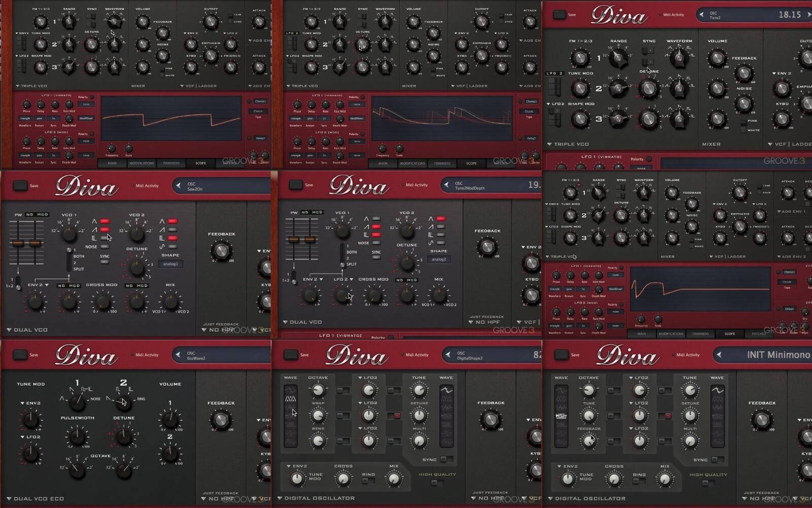Click oscillator 2 waveform knob in EcoWave2 panel
Image resolution: width=812 pixels, height=508 pixels.
pyautogui.click(x=123, y=402)
